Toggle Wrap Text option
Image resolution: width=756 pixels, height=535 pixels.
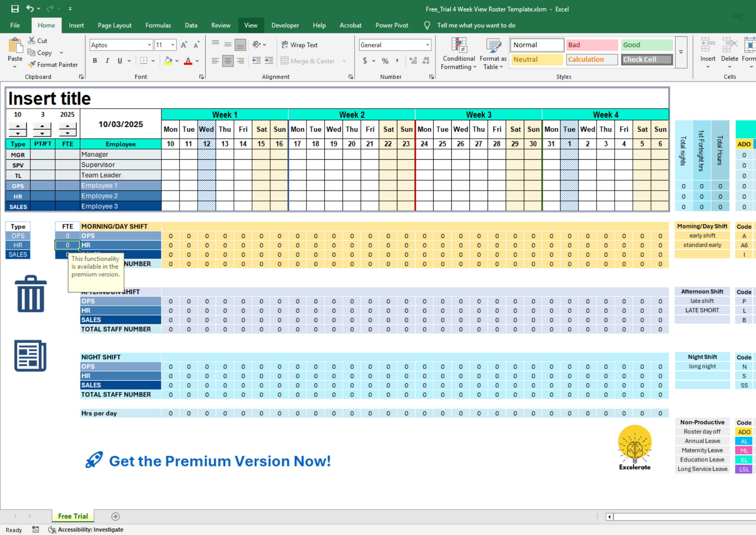tap(300, 45)
